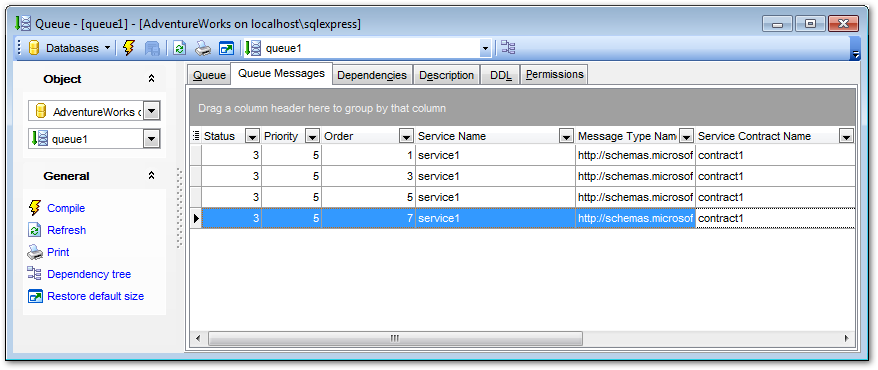Open the Service Contract Name filter dropdown

point(846,136)
